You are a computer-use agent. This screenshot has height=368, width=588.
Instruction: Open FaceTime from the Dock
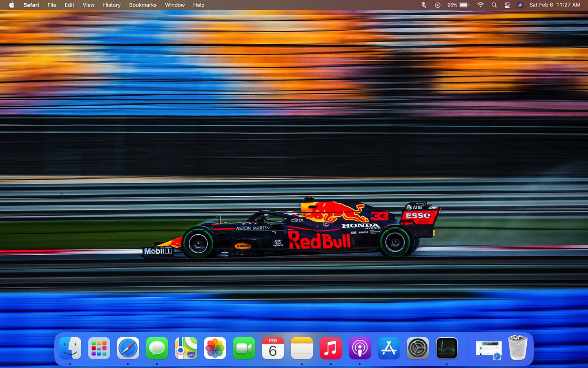pyautogui.click(x=244, y=348)
